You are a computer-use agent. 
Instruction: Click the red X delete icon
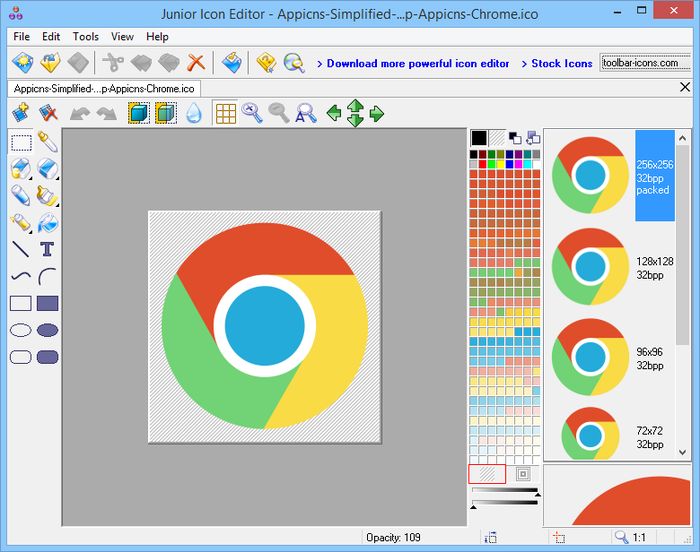click(x=196, y=63)
